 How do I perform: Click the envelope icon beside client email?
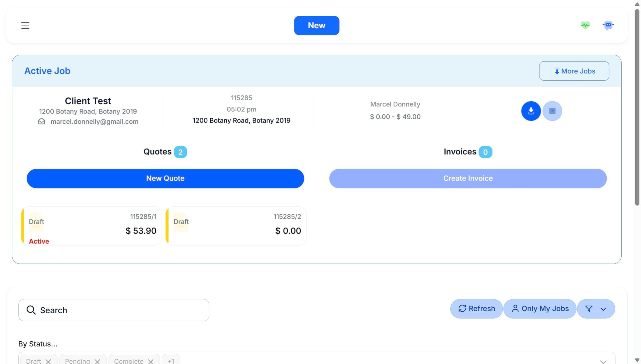(x=42, y=121)
